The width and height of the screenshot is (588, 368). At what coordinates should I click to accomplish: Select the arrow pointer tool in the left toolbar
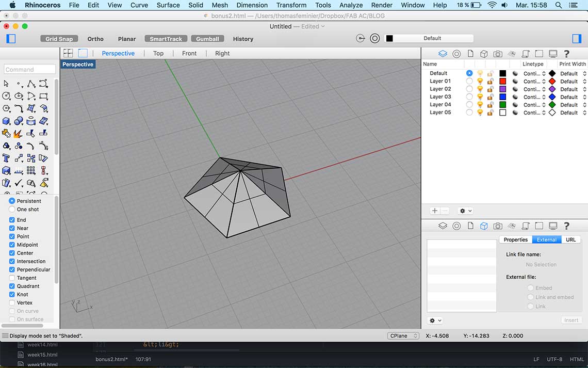point(6,83)
